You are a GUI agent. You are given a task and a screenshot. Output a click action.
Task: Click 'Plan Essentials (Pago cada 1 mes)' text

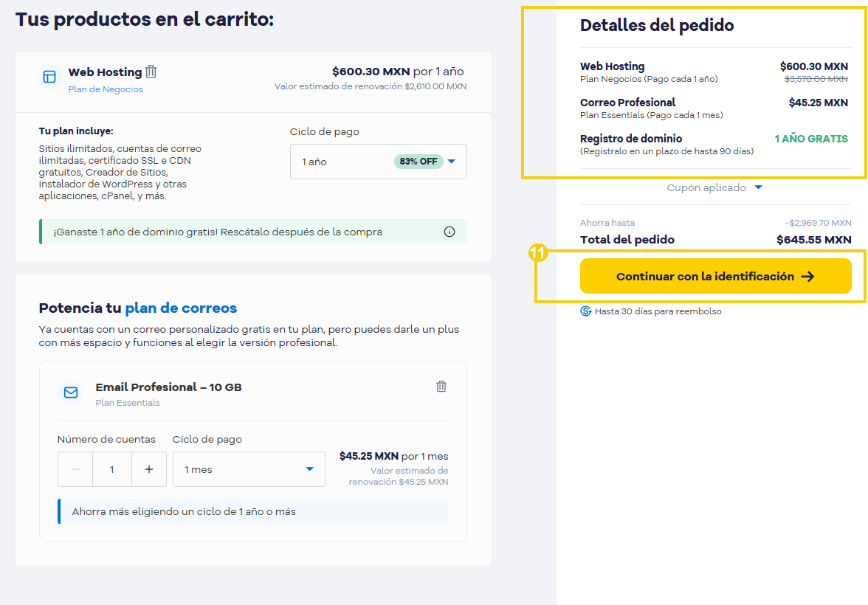652,115
